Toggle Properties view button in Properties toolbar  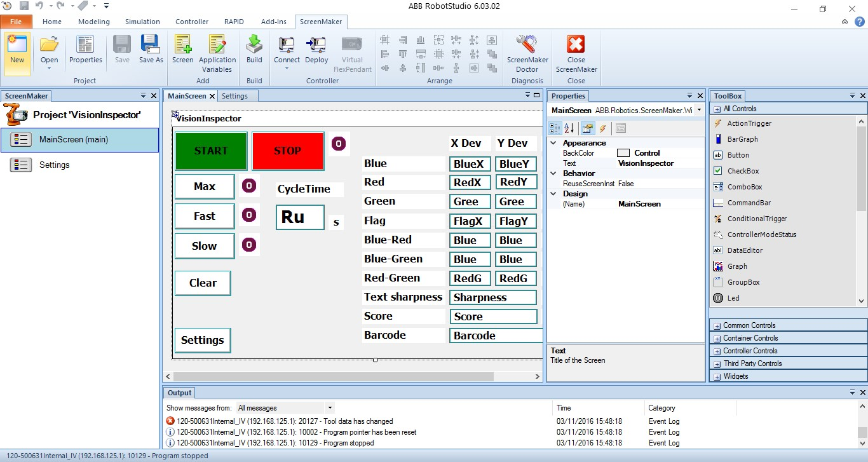coord(587,128)
